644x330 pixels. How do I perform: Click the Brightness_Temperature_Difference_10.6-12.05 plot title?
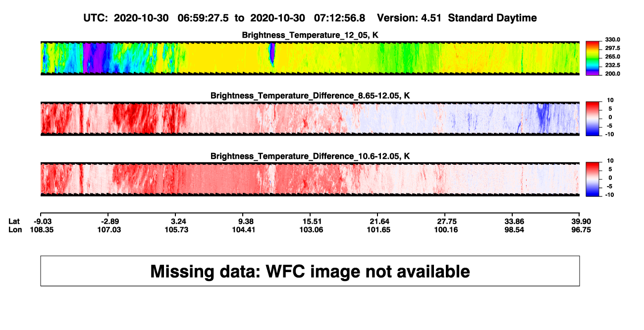pyautogui.click(x=310, y=156)
